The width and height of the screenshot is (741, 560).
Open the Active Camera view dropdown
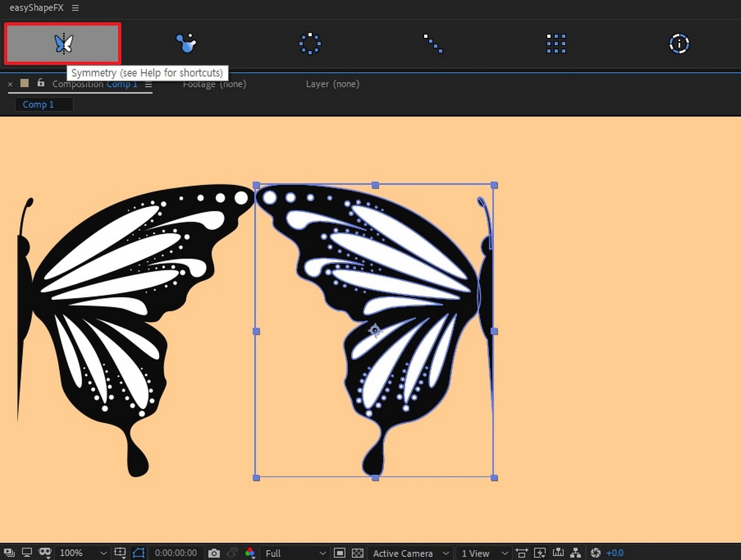[410, 553]
